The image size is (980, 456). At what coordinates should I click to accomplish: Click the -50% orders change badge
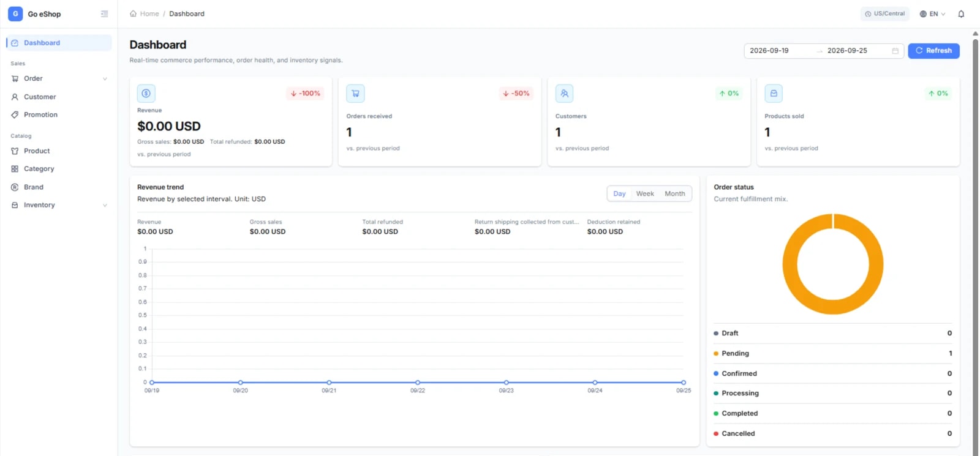pyautogui.click(x=516, y=94)
